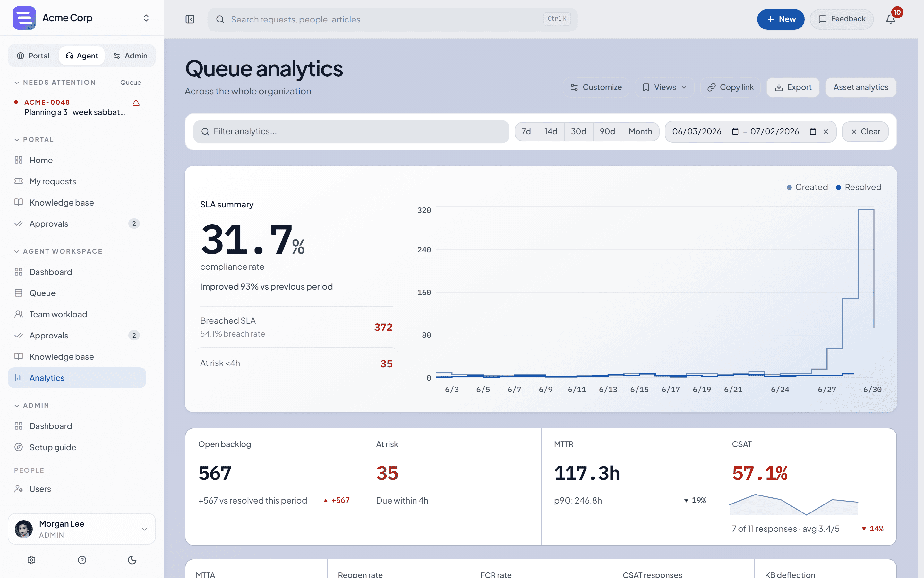Open Home in the Portal section
Viewport: 924px width, 578px height.
point(77,160)
